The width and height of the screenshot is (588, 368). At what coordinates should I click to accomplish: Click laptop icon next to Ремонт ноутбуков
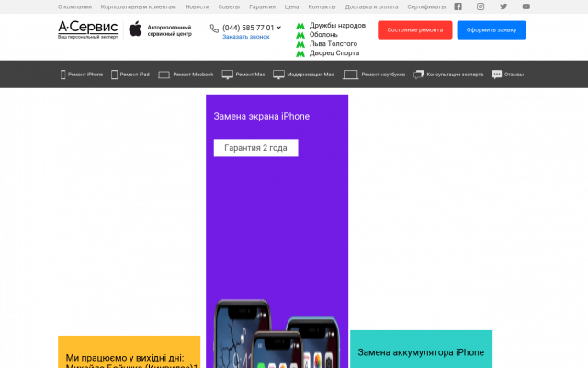pyautogui.click(x=351, y=75)
